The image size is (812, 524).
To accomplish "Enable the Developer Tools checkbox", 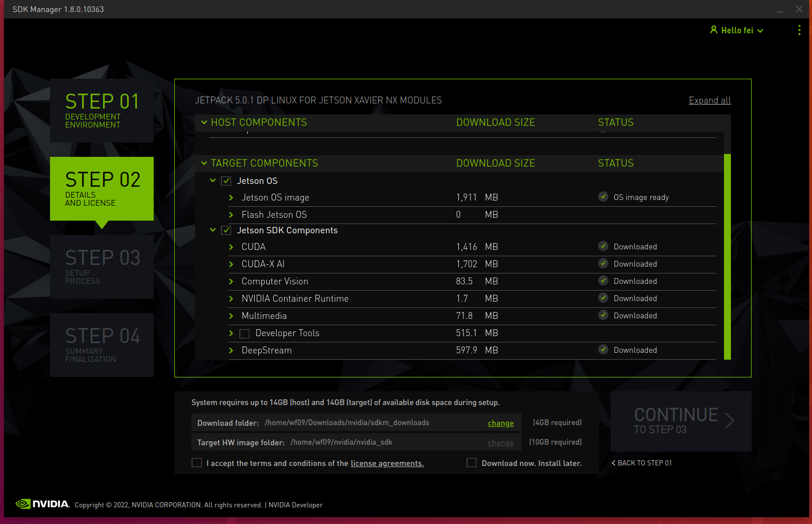I will click(x=244, y=334).
